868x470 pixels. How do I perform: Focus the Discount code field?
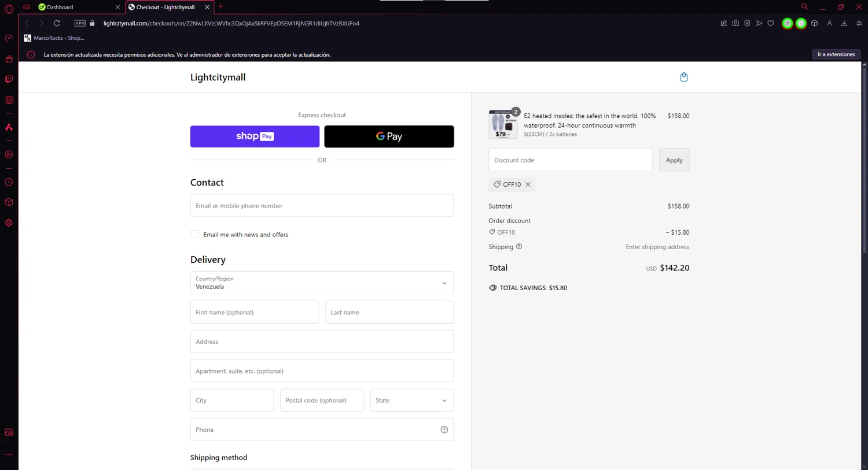[571, 160]
